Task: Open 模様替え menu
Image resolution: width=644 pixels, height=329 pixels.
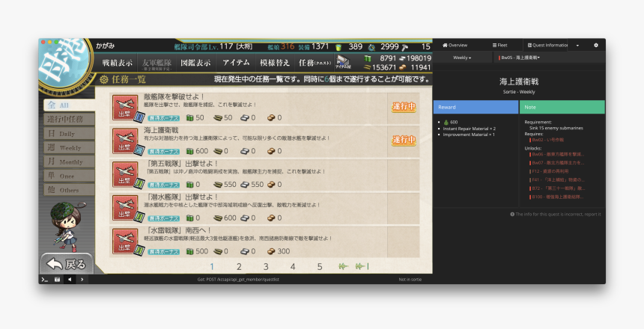Action: 275,63
